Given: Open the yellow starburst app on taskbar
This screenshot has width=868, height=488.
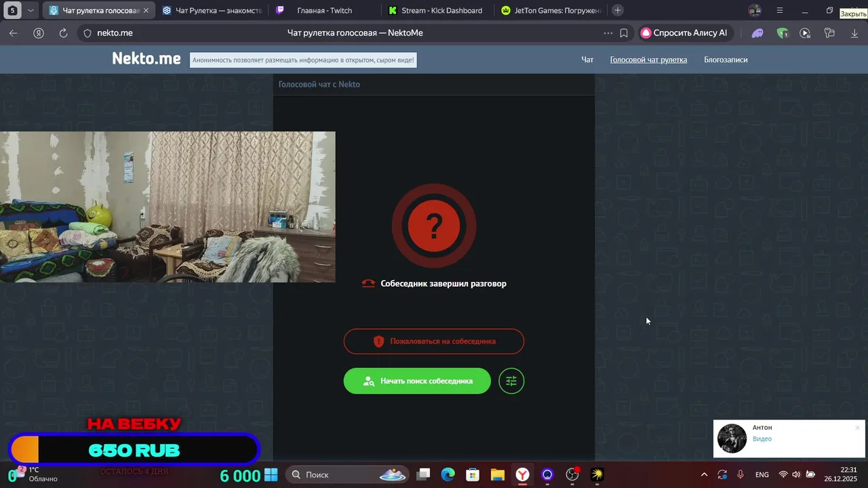Looking at the screenshot, I should 597,474.
